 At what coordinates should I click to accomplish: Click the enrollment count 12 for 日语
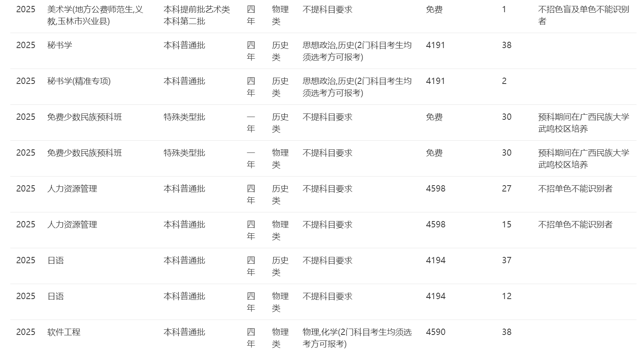(x=506, y=296)
